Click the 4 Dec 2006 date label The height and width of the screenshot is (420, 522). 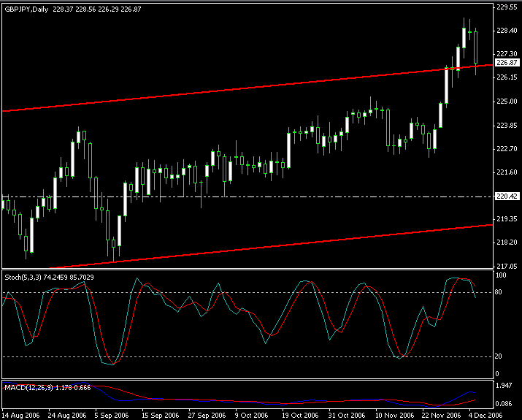pos(485,416)
